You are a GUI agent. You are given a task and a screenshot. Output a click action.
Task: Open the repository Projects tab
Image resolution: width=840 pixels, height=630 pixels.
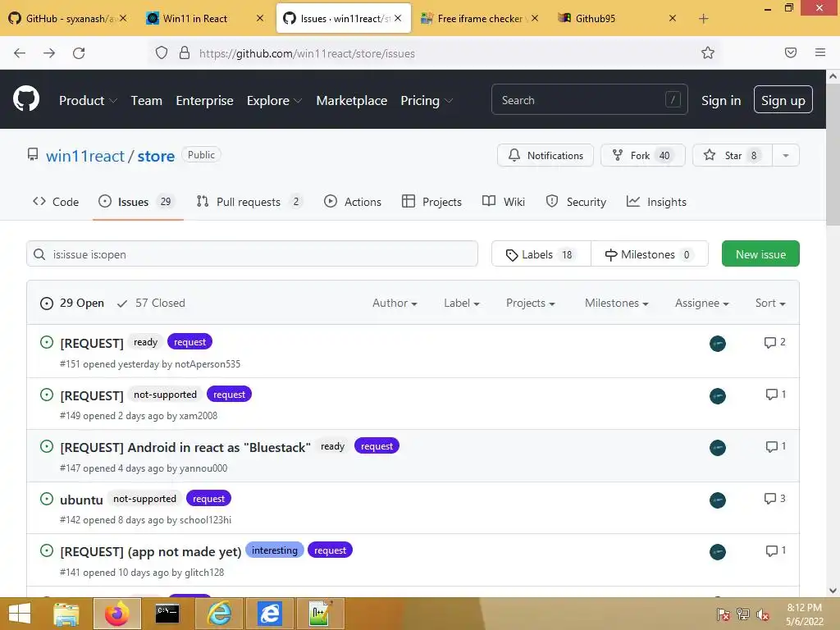(x=431, y=202)
